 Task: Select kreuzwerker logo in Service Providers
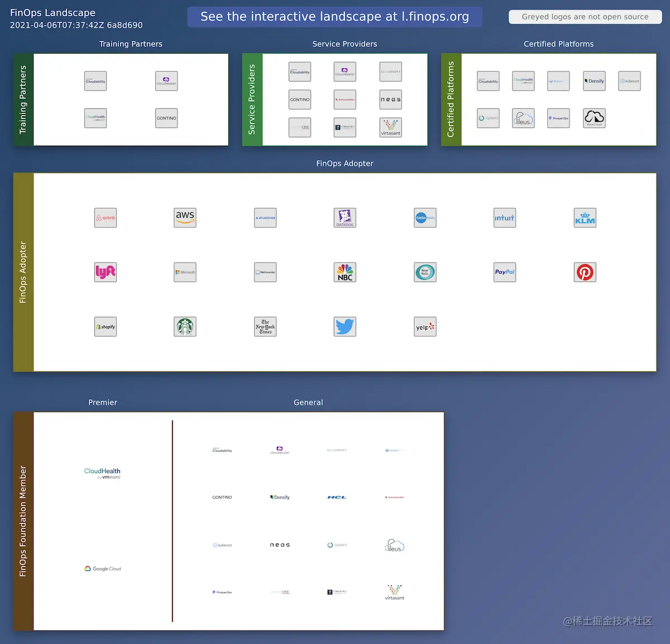pos(345,99)
